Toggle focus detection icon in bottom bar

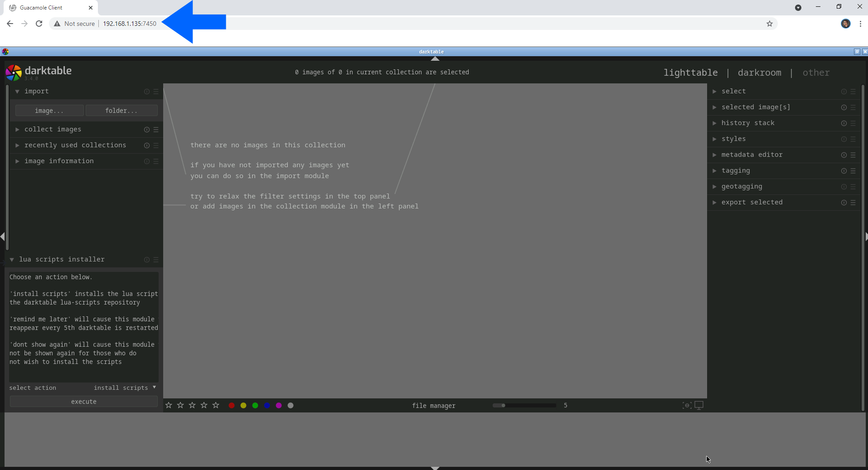click(687, 405)
